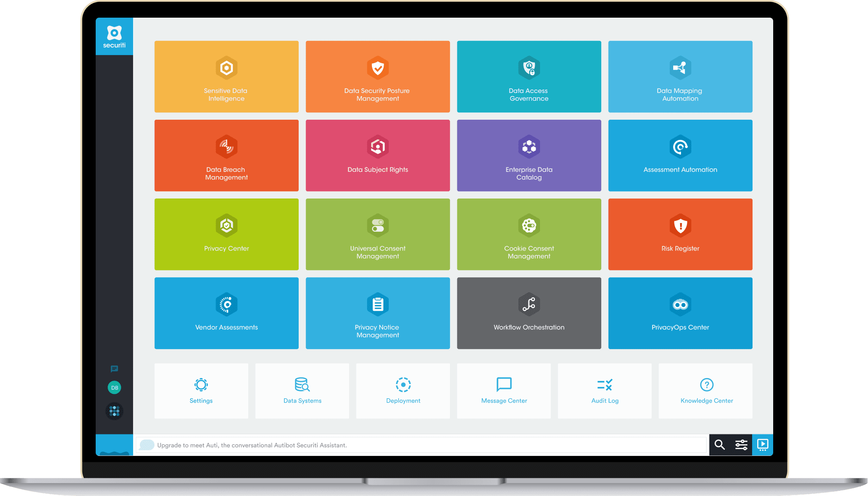This screenshot has width=868, height=496.
Task: Open Enterprise Data Catalog module
Action: point(526,157)
